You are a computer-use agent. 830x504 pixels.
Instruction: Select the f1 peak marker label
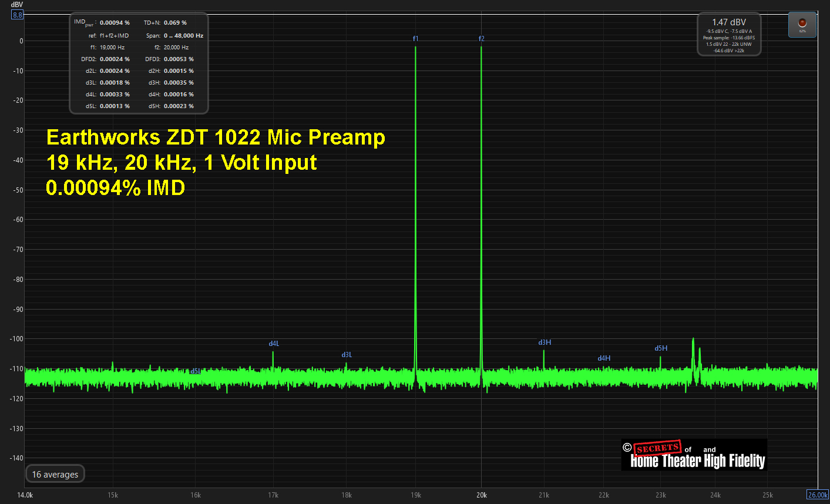(415, 39)
